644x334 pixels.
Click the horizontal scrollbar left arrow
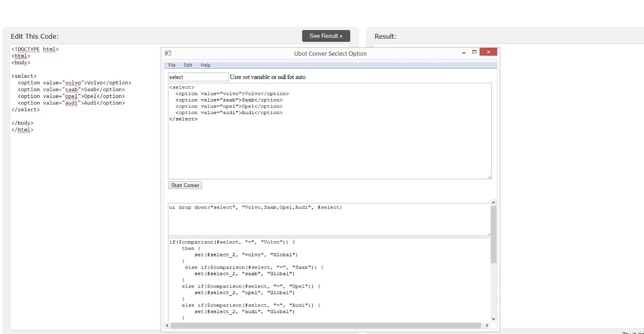(167, 325)
